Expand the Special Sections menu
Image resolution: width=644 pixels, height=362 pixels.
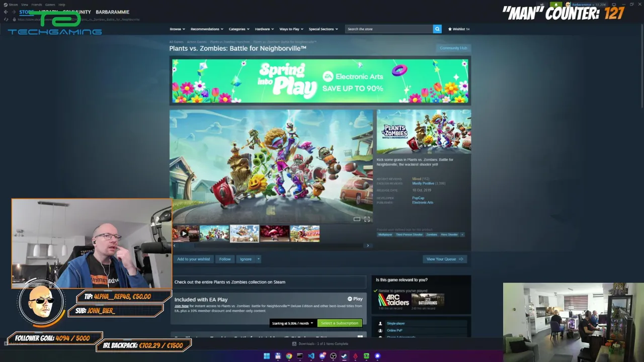pos(323,29)
